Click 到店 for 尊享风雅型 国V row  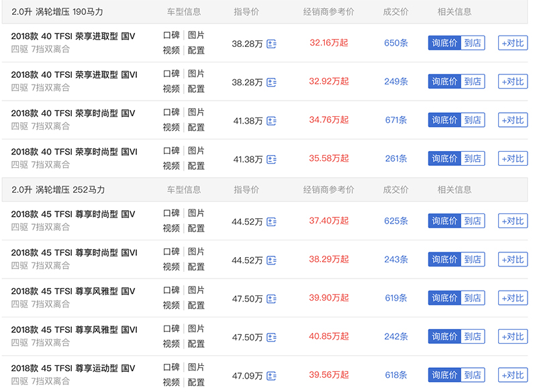(x=473, y=298)
